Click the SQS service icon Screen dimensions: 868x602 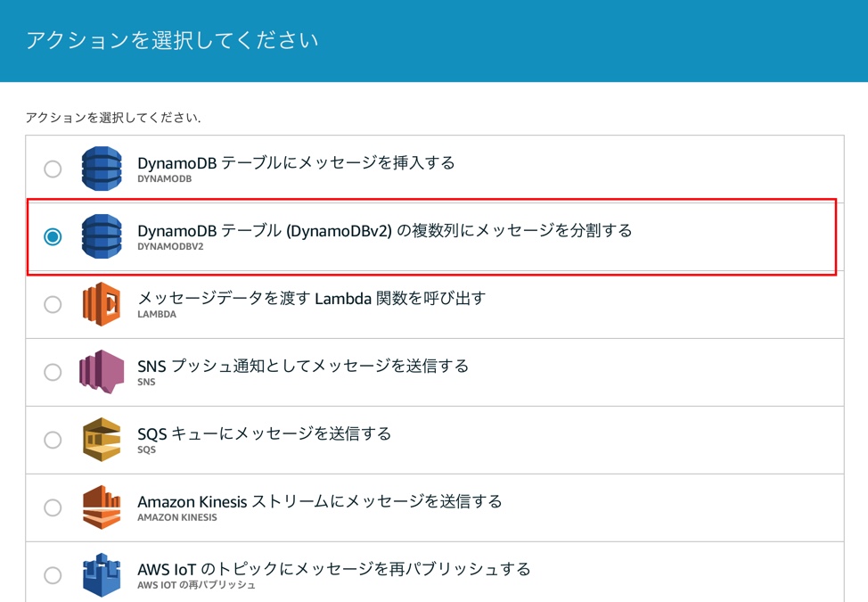pos(101,439)
